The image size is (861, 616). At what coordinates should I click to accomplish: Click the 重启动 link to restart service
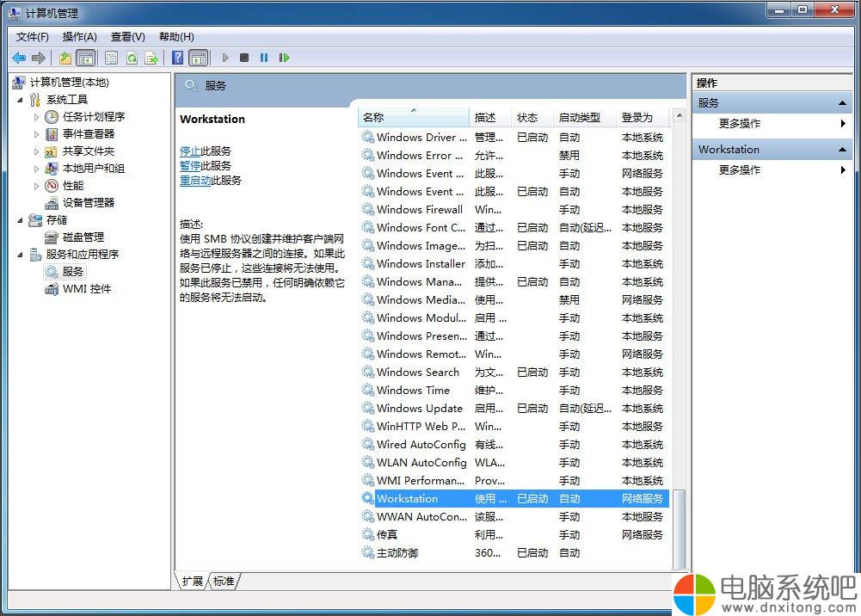point(195,181)
